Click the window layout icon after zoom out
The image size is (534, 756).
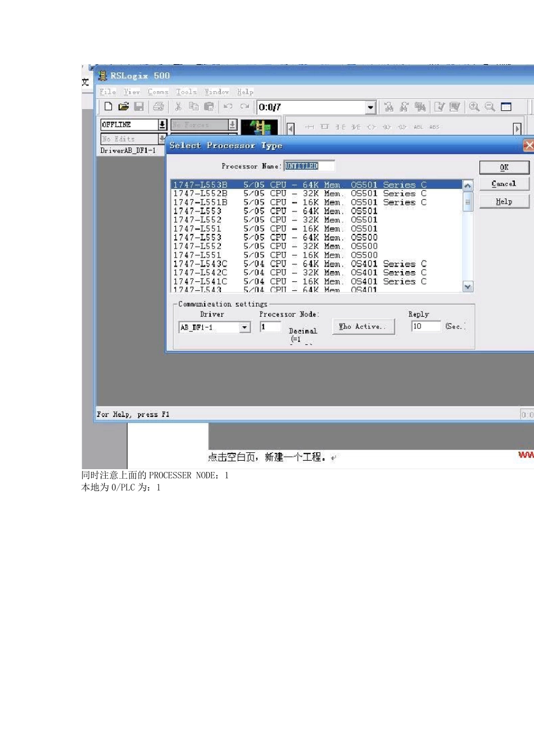(x=506, y=107)
